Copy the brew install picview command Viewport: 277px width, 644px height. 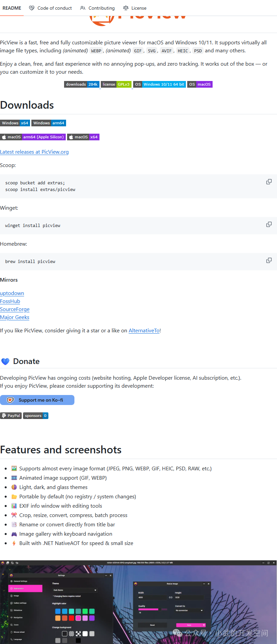269,260
